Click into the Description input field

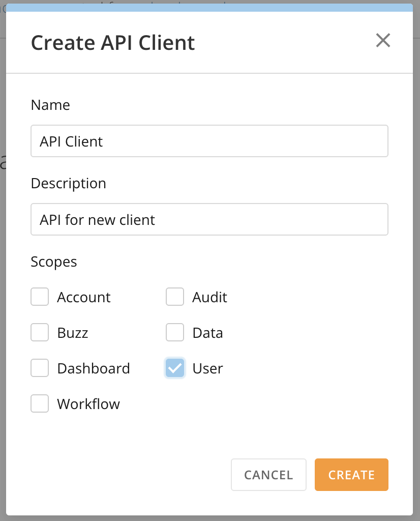coord(209,219)
